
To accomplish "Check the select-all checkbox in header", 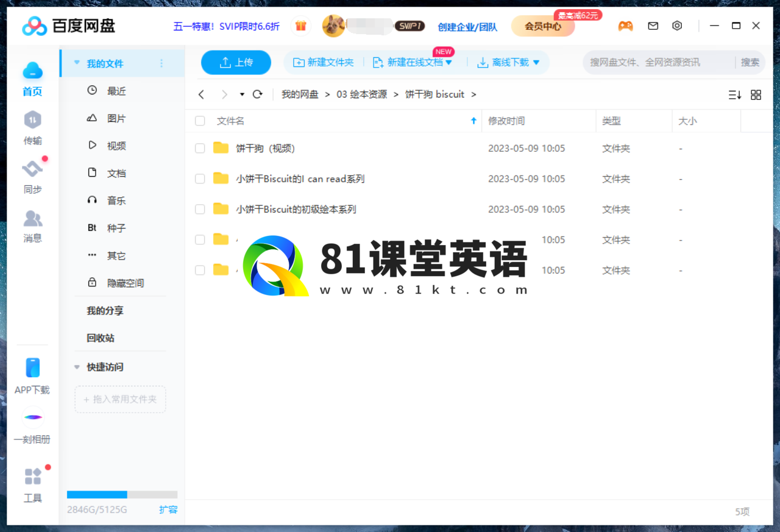I will pos(200,121).
